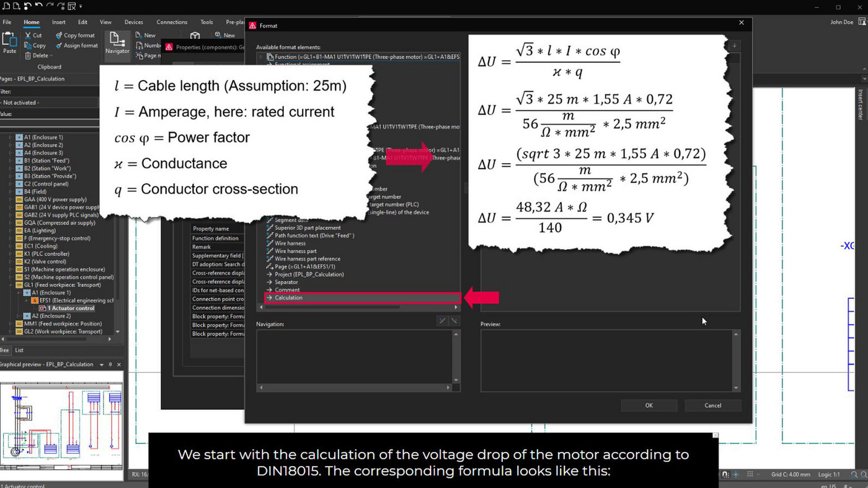Screen dimensions: 868x488
Task: Pin the Graphical preview panel
Action: pos(110,365)
